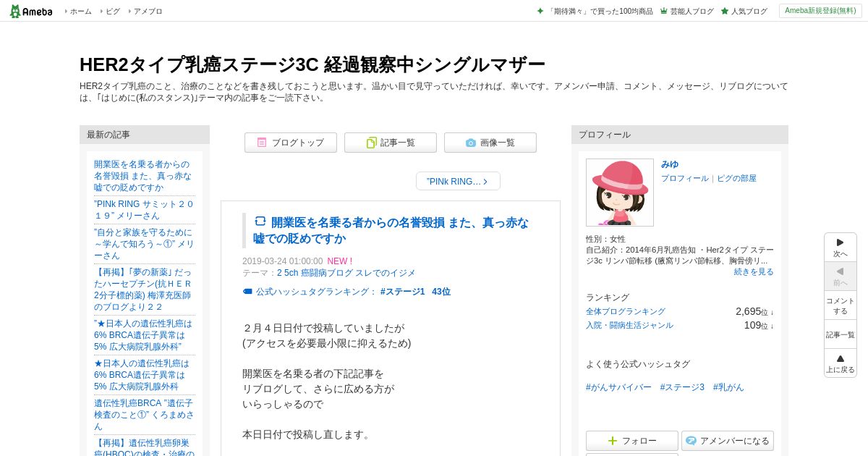868x456 pixels.
Task: Click the Ameba logo
Action: (x=31, y=11)
